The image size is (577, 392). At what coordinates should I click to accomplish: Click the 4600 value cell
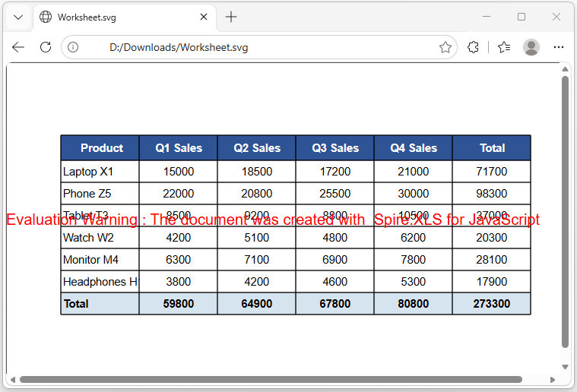pyautogui.click(x=335, y=282)
